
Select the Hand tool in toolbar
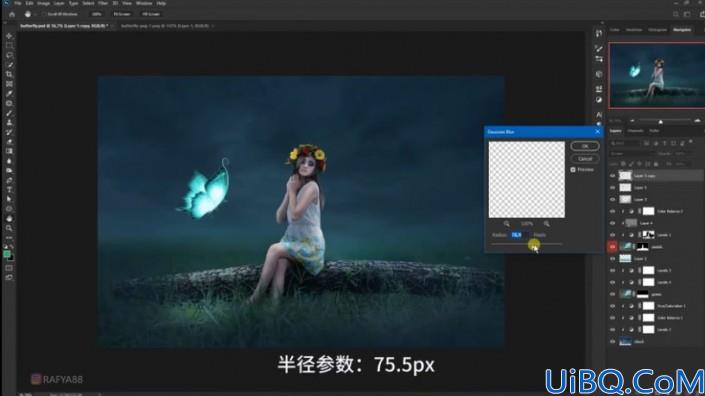click(9, 218)
